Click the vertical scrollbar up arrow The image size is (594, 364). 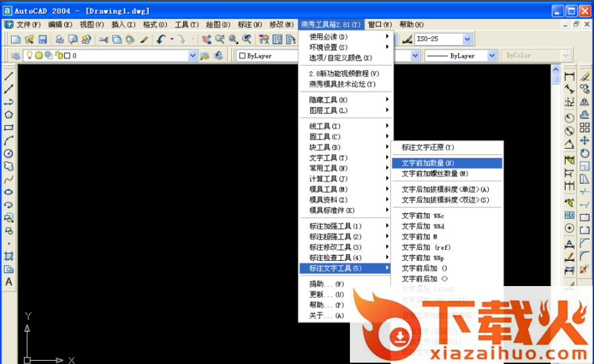point(556,69)
